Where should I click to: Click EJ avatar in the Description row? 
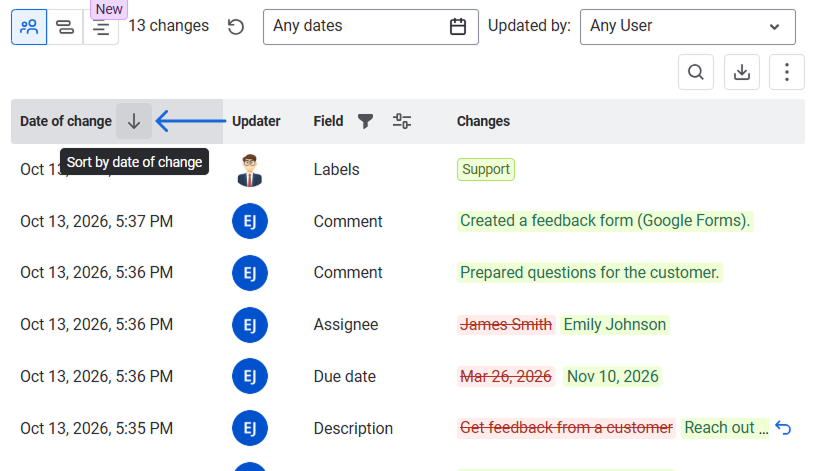tap(250, 428)
